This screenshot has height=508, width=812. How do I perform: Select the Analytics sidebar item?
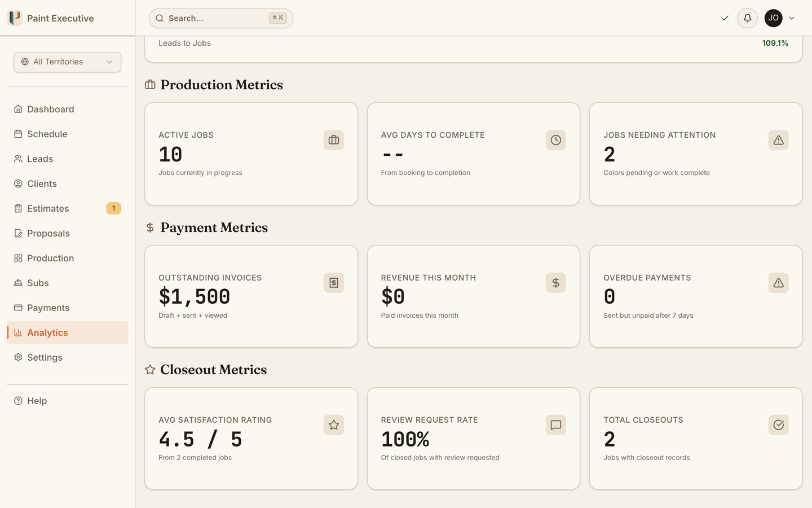pyautogui.click(x=67, y=332)
